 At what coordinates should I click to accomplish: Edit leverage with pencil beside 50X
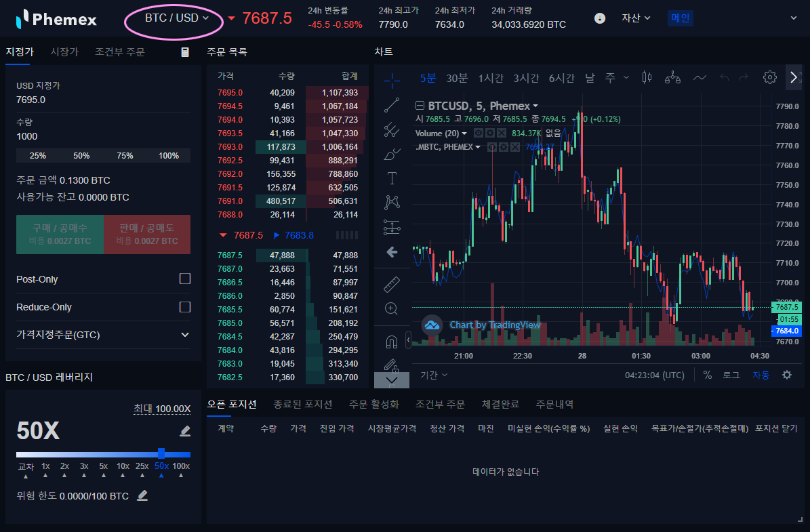point(185,431)
